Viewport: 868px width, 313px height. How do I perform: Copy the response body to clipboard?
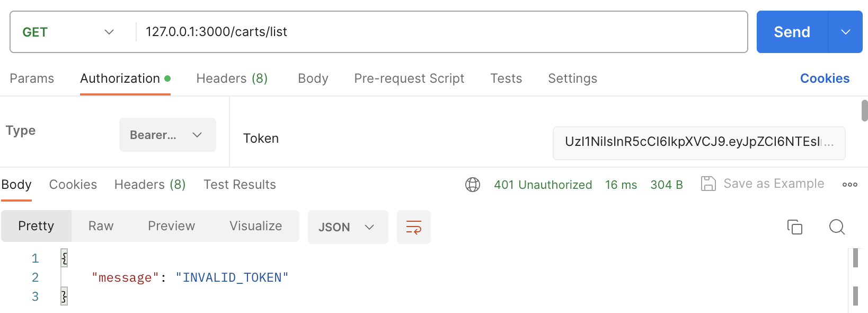[794, 227]
